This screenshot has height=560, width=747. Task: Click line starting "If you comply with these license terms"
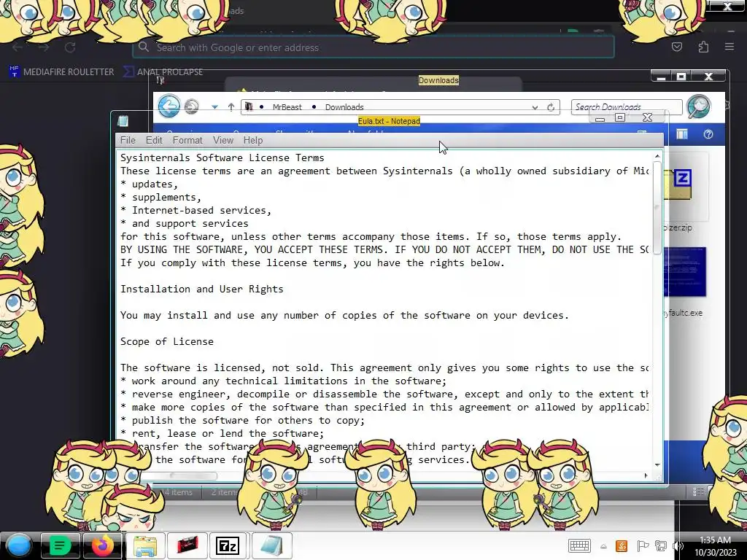pos(312,262)
